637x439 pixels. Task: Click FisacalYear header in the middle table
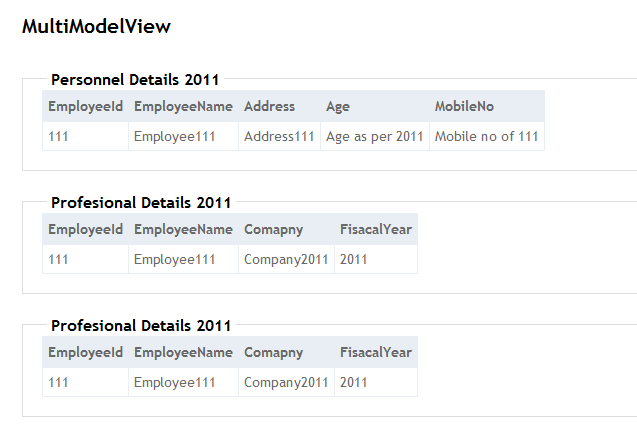click(375, 229)
